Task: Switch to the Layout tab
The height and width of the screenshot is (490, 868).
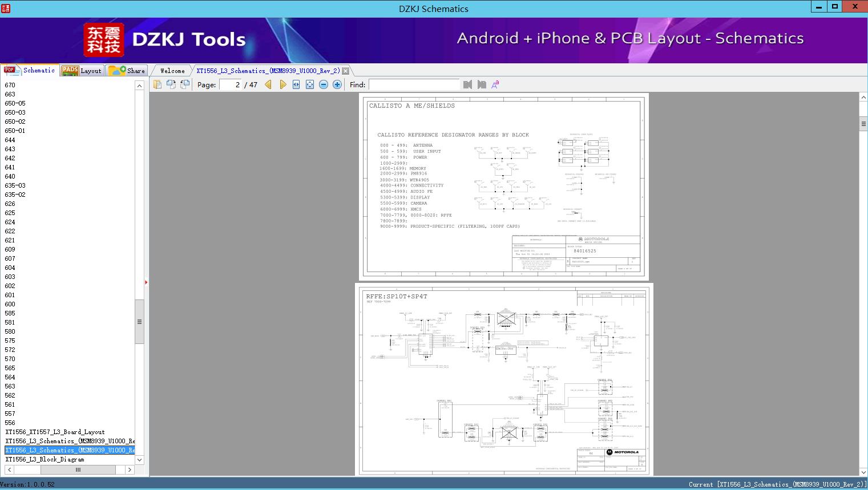Action: 82,71
